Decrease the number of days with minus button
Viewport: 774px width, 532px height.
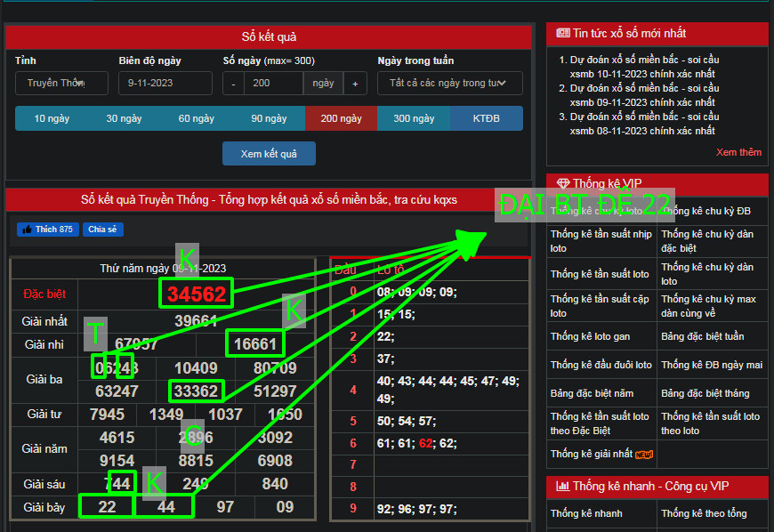233,83
